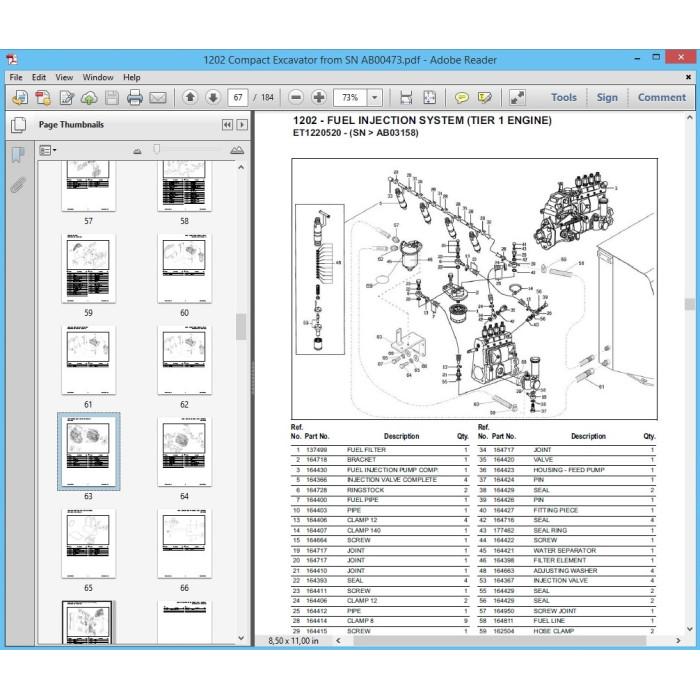Click the page size 8,50 x 11,00 in
700x700 pixels.
[x=293, y=641]
